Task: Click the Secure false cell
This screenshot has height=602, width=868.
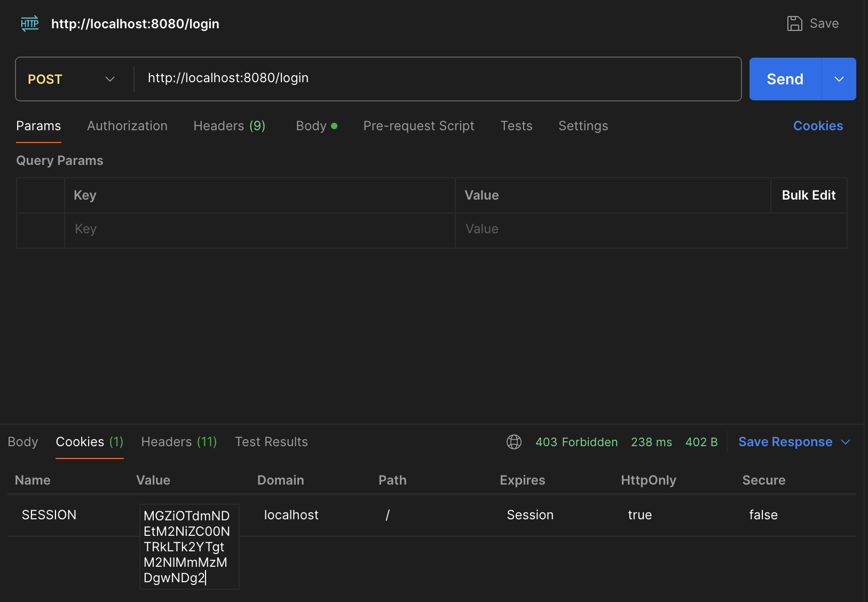Action: [x=763, y=515]
